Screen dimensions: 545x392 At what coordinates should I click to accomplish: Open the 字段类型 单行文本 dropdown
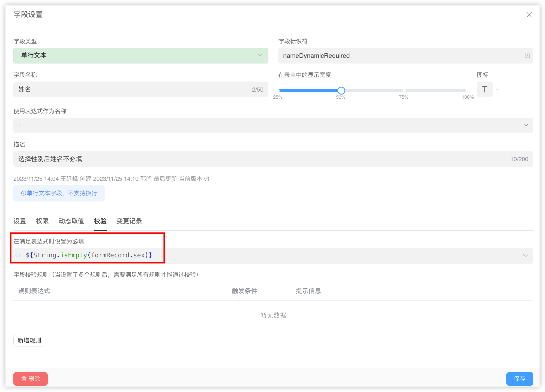[x=140, y=55]
